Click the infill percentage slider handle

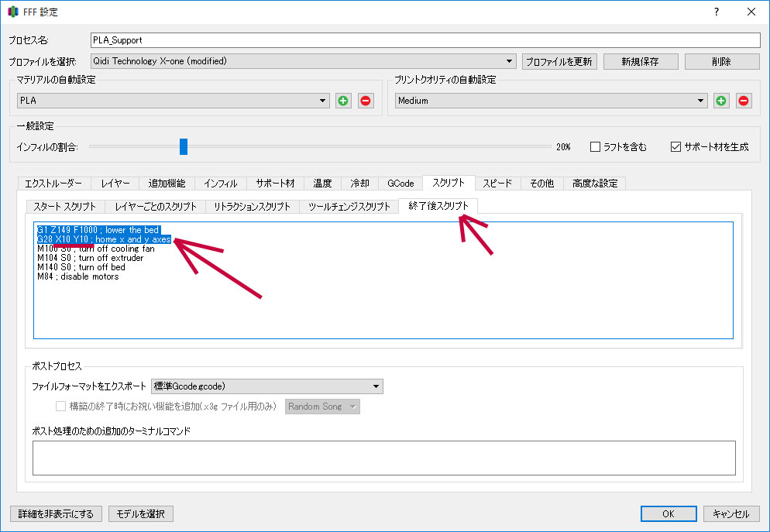point(184,146)
